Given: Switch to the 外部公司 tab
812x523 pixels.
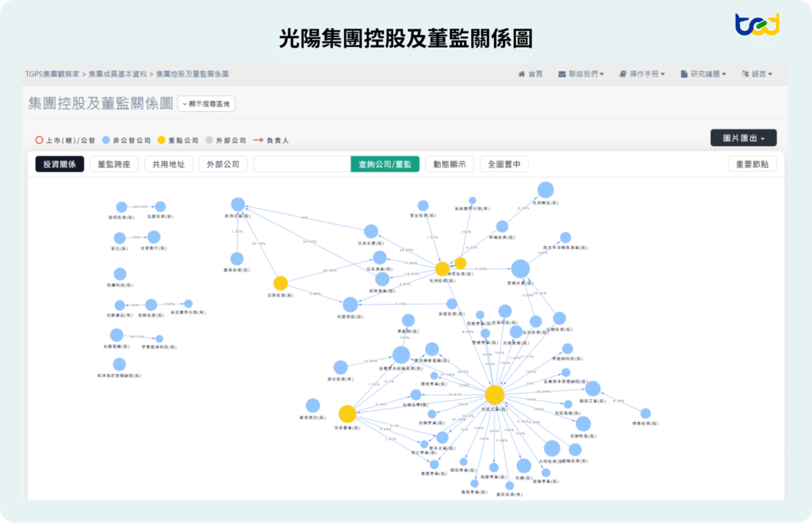Looking at the screenshot, I should pos(223,164).
